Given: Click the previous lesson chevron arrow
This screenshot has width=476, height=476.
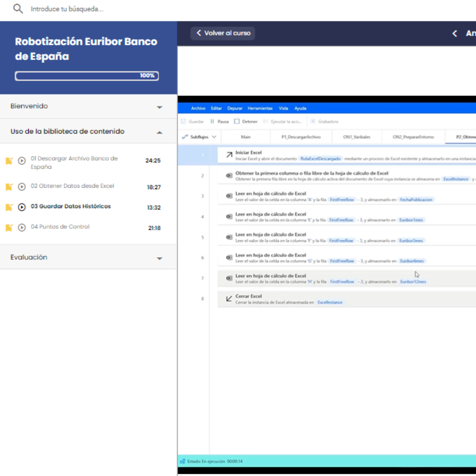Looking at the screenshot, I should click(x=454, y=33).
